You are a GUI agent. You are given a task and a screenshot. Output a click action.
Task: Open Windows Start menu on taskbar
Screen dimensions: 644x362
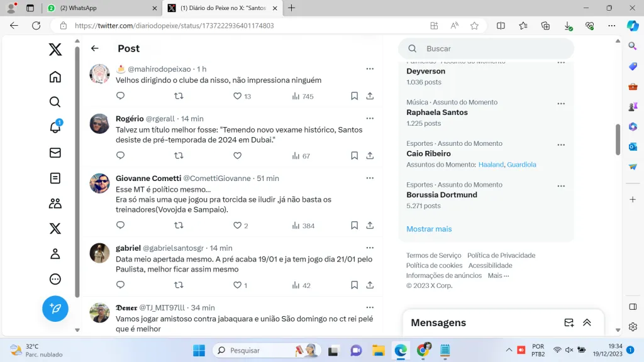[199, 350]
